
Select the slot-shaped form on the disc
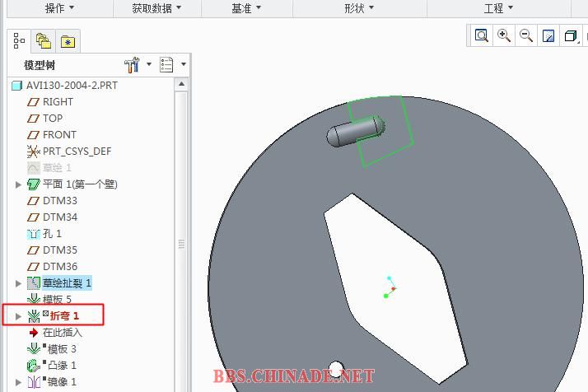pos(355,131)
